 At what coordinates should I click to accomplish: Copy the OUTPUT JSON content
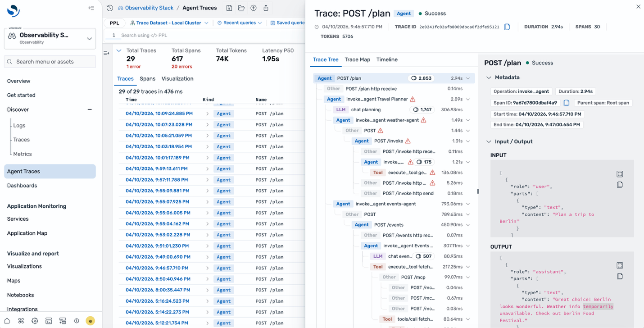click(x=620, y=276)
